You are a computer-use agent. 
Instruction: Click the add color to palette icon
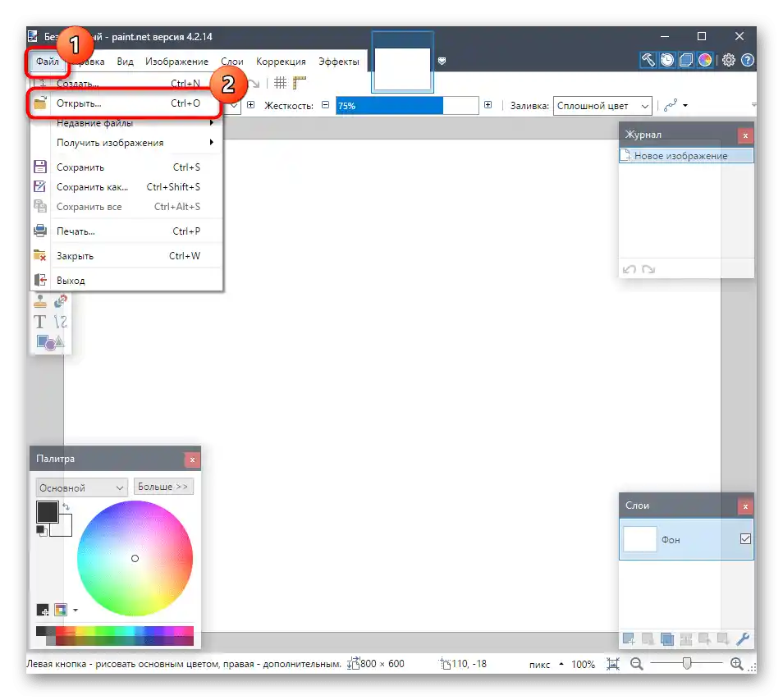pyautogui.click(x=43, y=610)
